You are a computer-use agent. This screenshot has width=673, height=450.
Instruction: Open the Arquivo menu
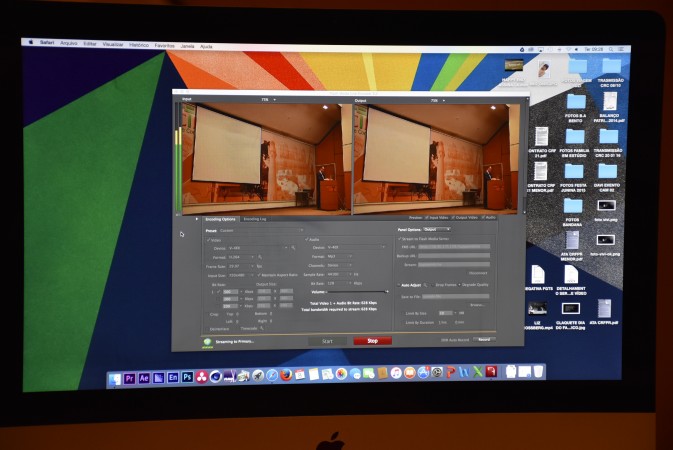pos(69,43)
